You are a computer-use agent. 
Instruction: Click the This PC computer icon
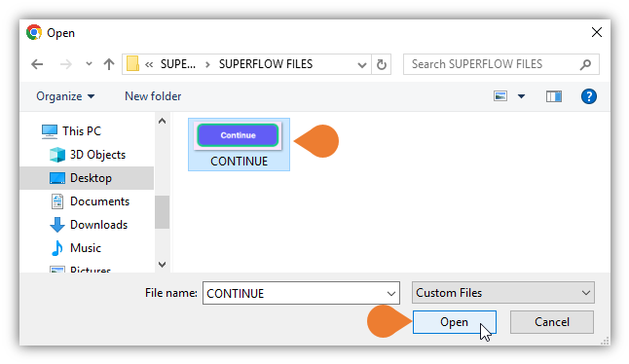(x=50, y=131)
